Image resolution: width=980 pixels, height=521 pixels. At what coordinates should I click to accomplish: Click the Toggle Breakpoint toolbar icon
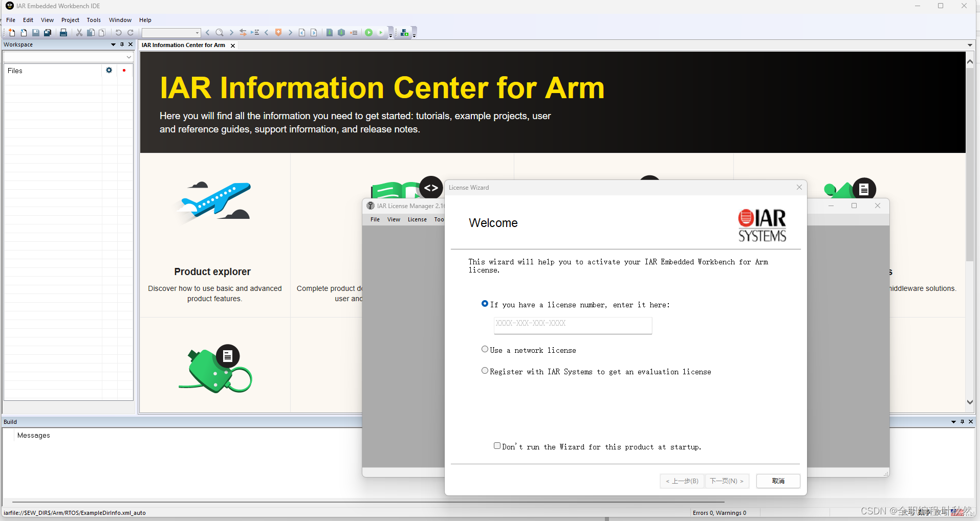pyautogui.click(x=354, y=33)
